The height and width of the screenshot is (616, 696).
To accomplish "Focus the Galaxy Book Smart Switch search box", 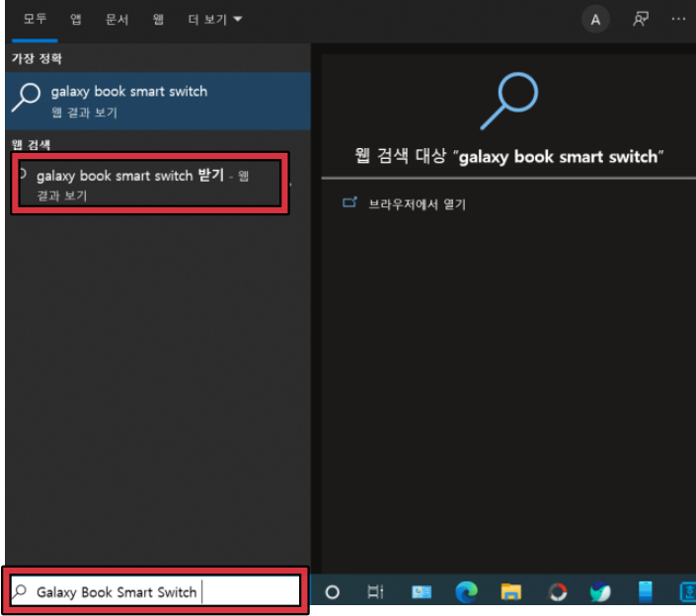I will 155,591.
